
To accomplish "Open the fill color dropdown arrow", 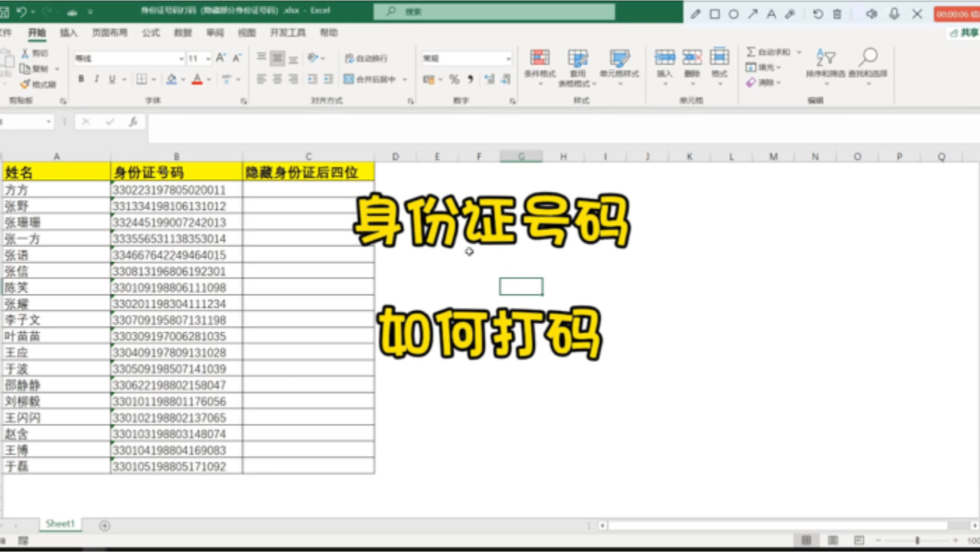I will pyautogui.click(x=183, y=79).
